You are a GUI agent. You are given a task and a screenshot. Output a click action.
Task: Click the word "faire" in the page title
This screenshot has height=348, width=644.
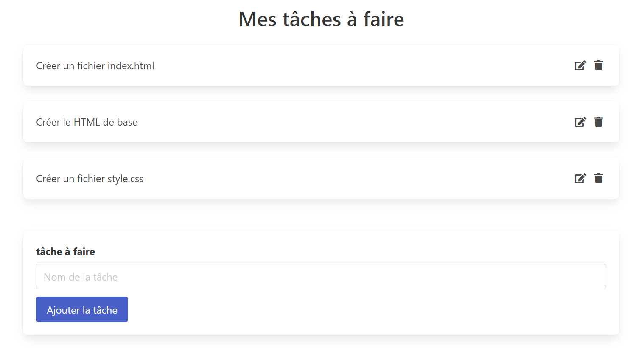click(384, 19)
